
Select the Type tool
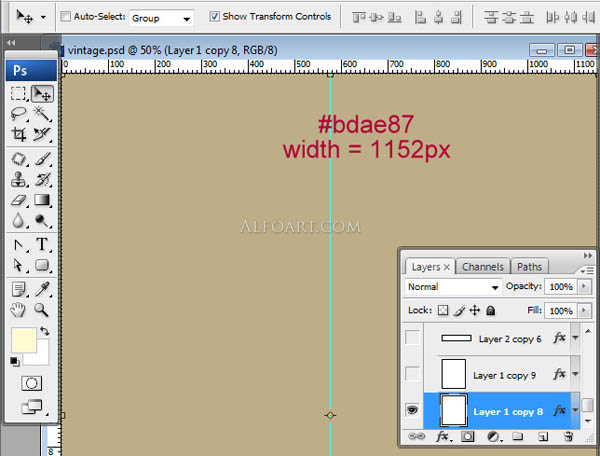(42, 244)
